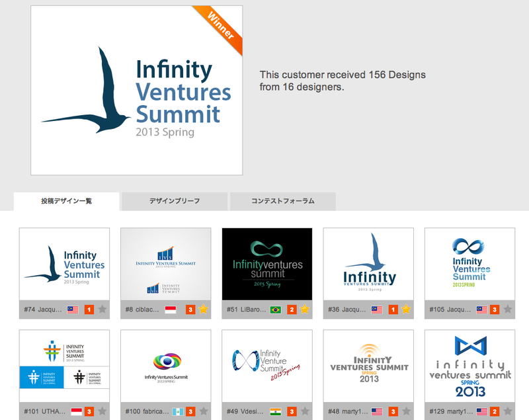This screenshot has height=420, width=529.
Task: Open designer link '#51 LiBaro...'
Action: (246, 310)
